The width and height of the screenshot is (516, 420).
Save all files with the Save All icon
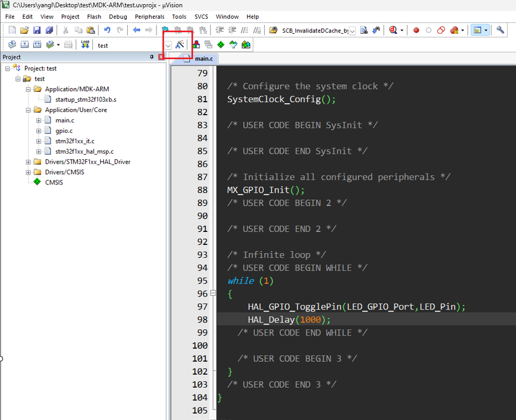pyautogui.click(x=50, y=30)
